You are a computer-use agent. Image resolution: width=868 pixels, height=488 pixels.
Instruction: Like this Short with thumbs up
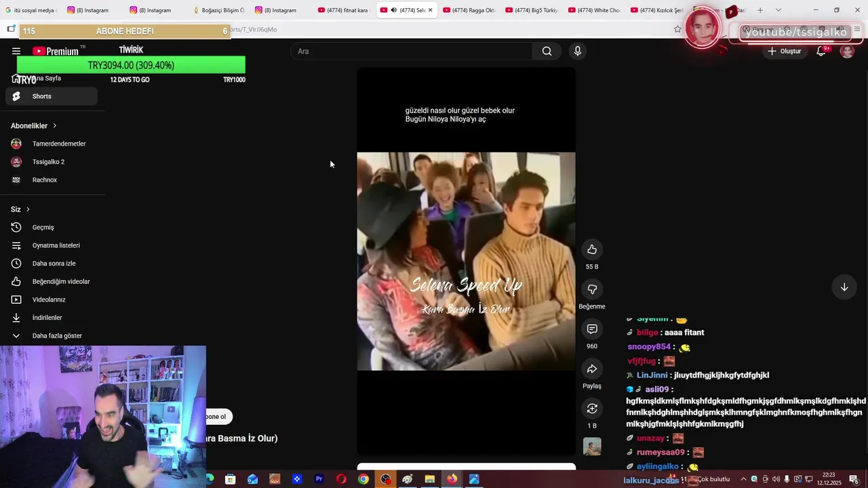592,249
